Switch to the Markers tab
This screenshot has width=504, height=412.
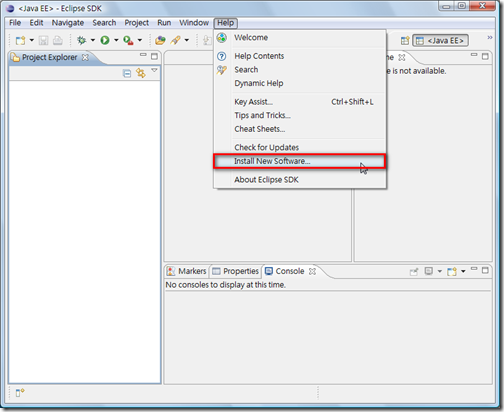click(187, 271)
